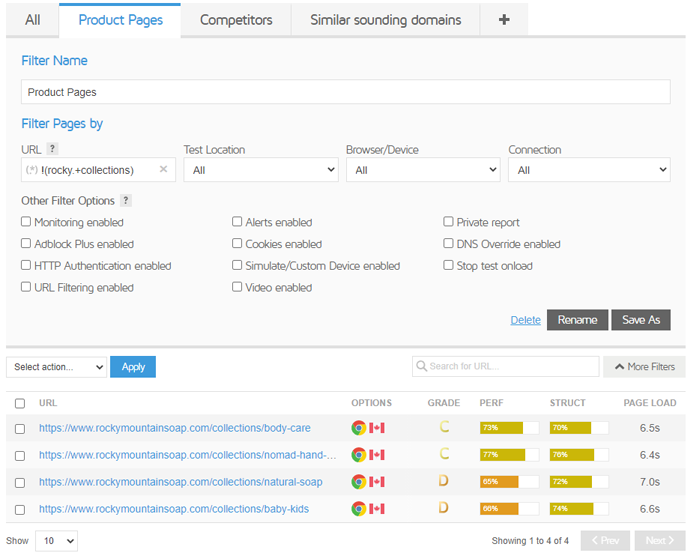
Task: Check URL Filtering enabled
Action: (x=26, y=286)
